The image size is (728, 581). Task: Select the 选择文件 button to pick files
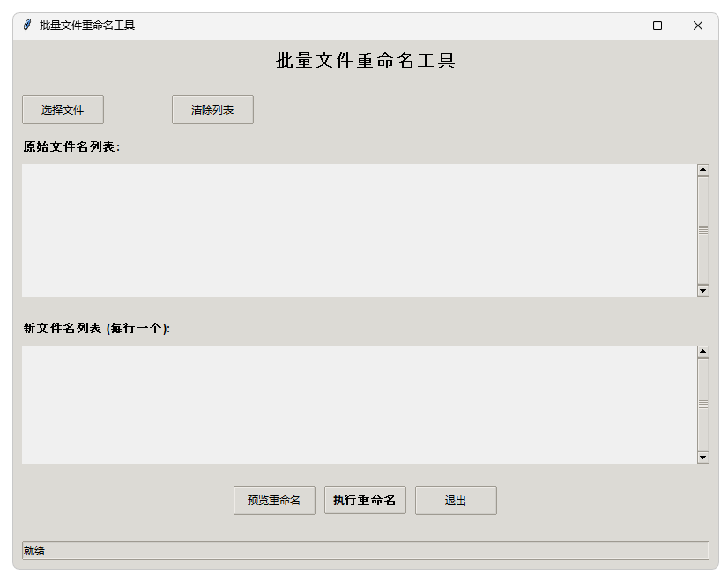63,109
